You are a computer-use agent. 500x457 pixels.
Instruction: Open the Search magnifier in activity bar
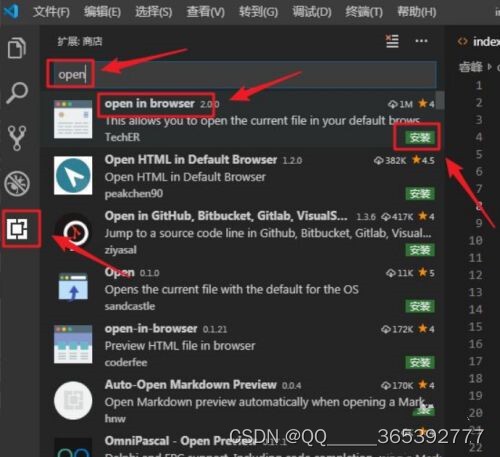(17, 93)
